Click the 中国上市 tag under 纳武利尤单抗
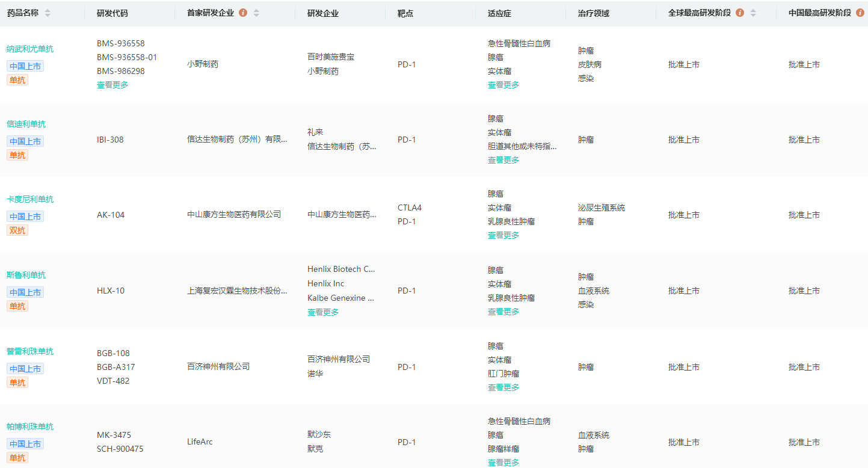The image size is (868, 468). [x=25, y=66]
